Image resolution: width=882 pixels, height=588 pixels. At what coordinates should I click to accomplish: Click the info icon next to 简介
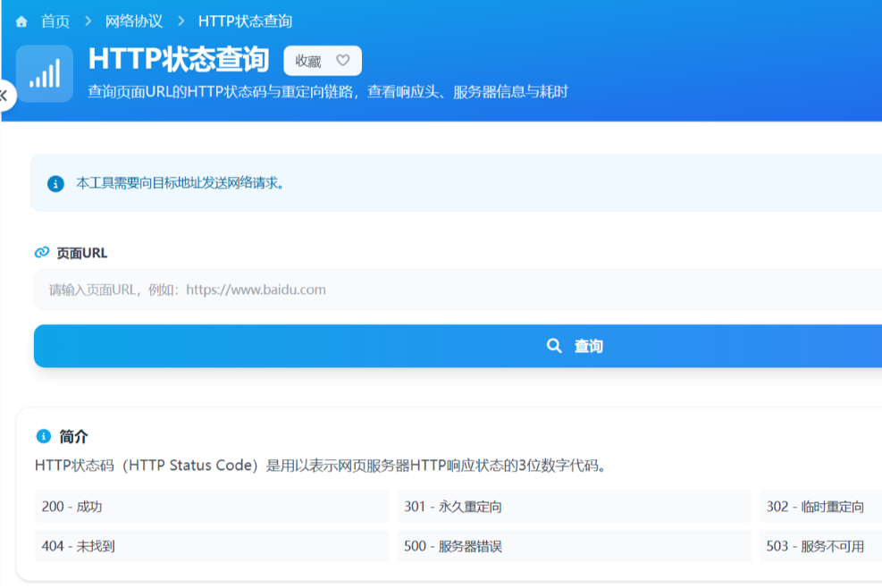pos(43,436)
